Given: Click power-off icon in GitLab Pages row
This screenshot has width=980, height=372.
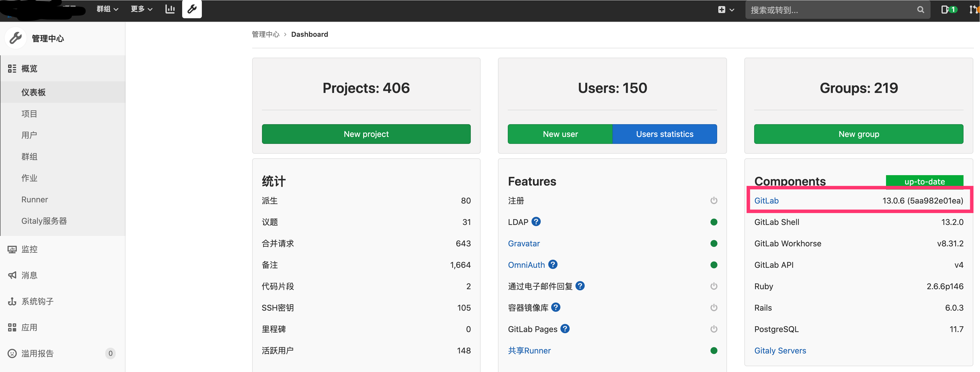Looking at the screenshot, I should tap(714, 329).
